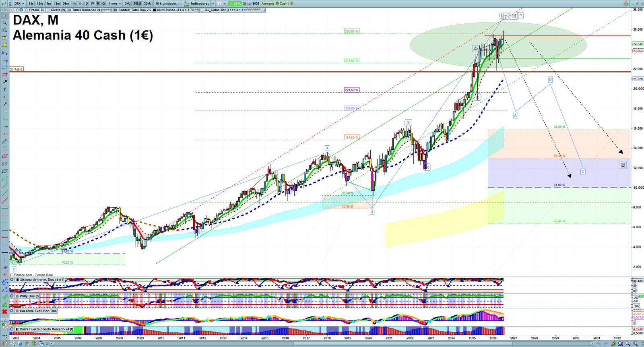This screenshot has width=644, height=347.
Task: Click the green thumbs-up icon
Action: coord(4,304)
